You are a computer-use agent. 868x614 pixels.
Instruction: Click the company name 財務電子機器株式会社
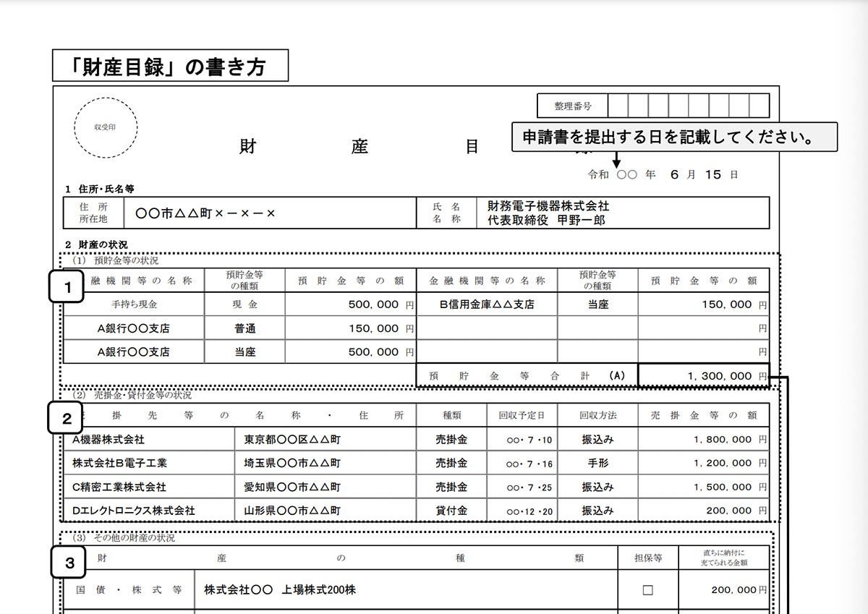coord(549,207)
